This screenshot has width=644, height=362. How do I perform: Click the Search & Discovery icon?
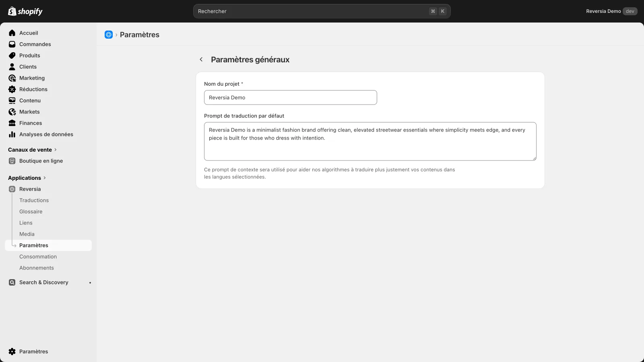tap(12, 282)
